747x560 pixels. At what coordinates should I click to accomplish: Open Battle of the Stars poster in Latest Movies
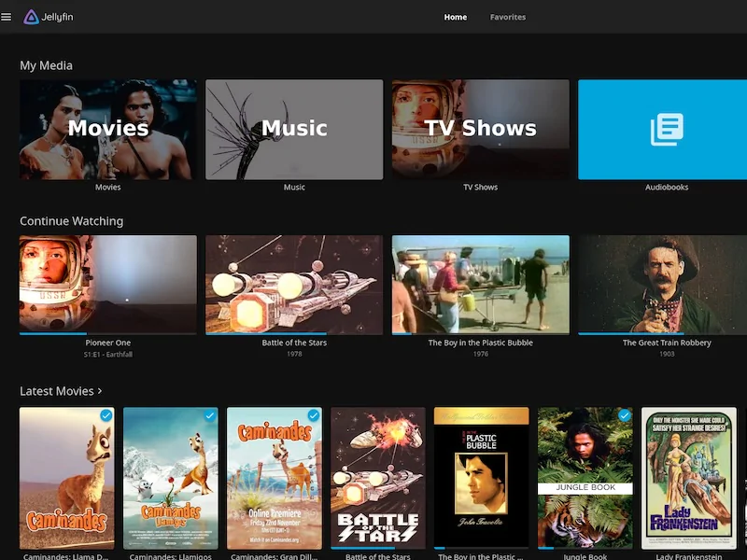[378, 477]
